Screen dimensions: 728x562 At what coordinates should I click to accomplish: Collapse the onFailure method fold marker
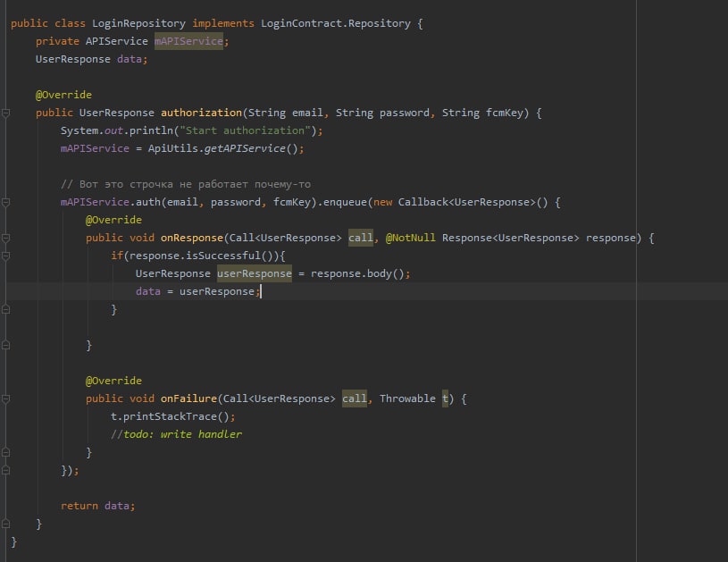tap(6, 399)
